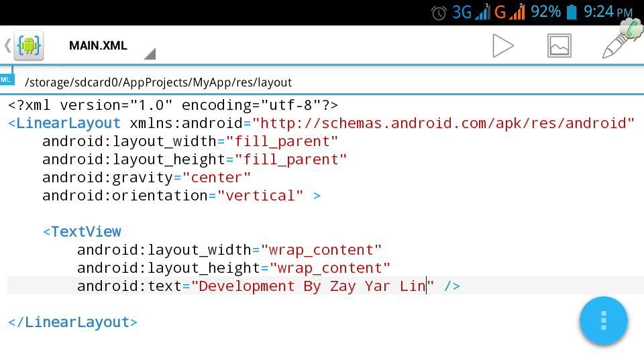Tap the android:orientation attribute name
Image resolution: width=644 pixels, height=362 pixels.
pyautogui.click(x=125, y=196)
